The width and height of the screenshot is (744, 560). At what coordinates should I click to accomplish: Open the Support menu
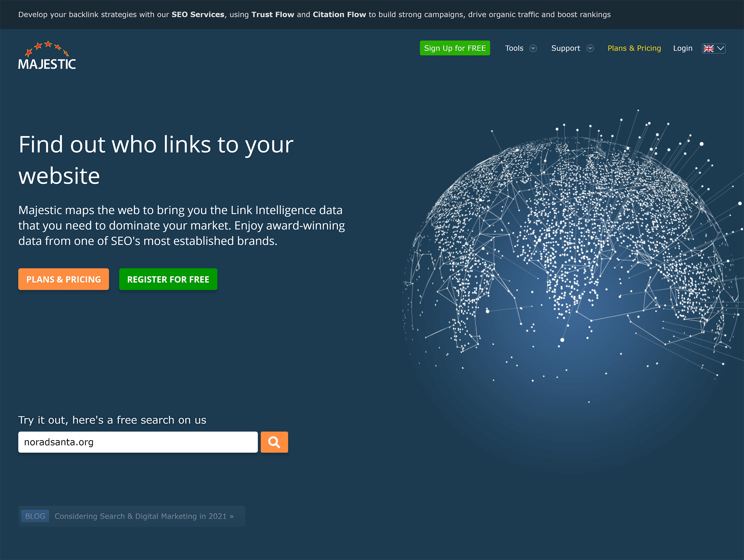pyautogui.click(x=565, y=48)
